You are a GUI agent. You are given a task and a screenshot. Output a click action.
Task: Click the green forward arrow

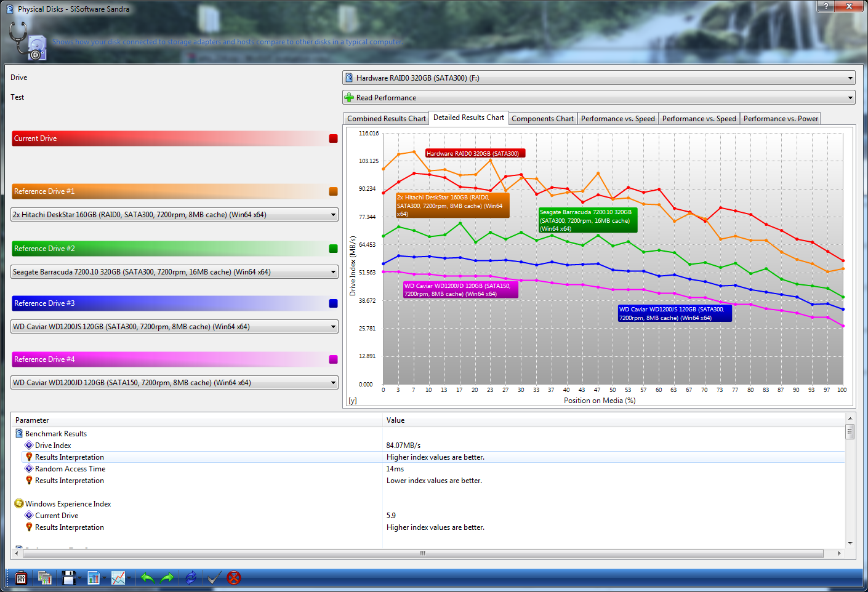(167, 578)
